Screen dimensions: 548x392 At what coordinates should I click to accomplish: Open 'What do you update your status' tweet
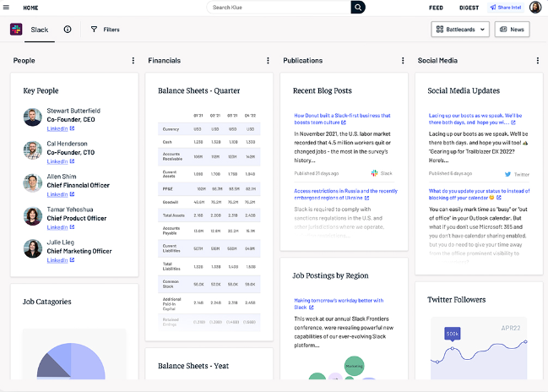pos(479,194)
